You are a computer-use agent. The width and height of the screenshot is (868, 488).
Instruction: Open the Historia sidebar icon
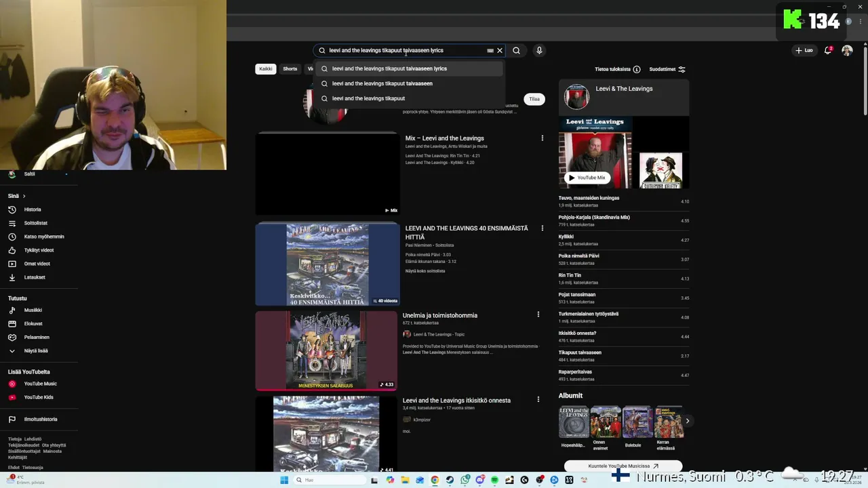click(x=12, y=209)
